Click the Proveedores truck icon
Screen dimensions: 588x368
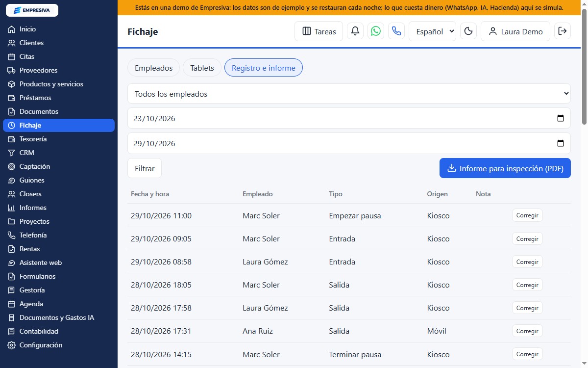(x=12, y=71)
